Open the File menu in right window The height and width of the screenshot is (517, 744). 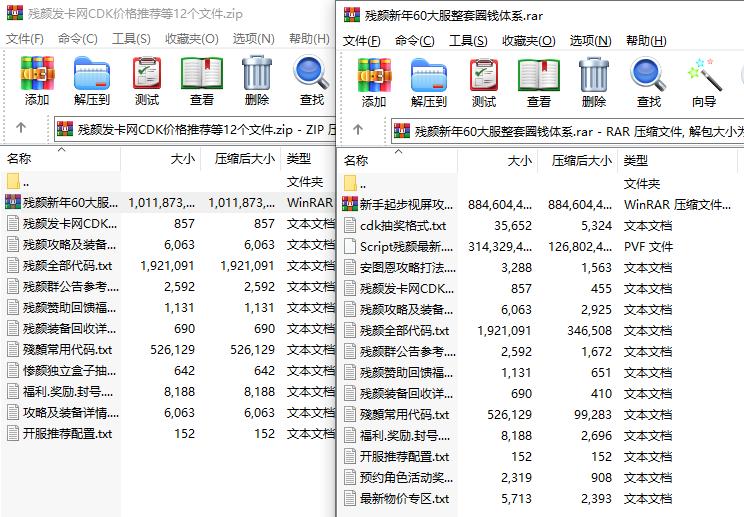(x=361, y=41)
